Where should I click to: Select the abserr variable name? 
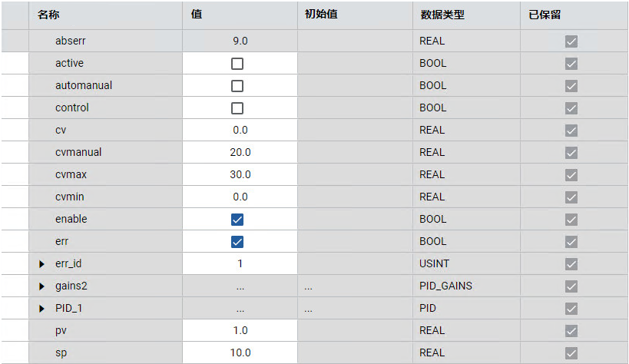pyautogui.click(x=71, y=41)
